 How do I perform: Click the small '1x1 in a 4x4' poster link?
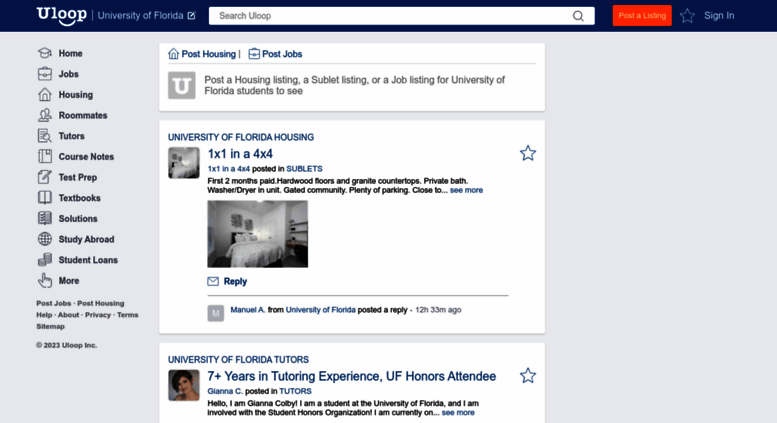click(x=228, y=169)
